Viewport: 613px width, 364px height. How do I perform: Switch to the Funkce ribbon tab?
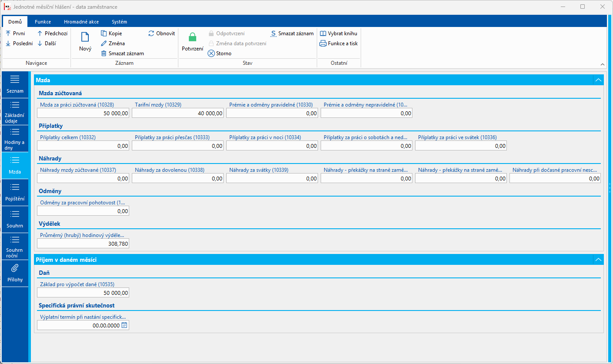[43, 22]
